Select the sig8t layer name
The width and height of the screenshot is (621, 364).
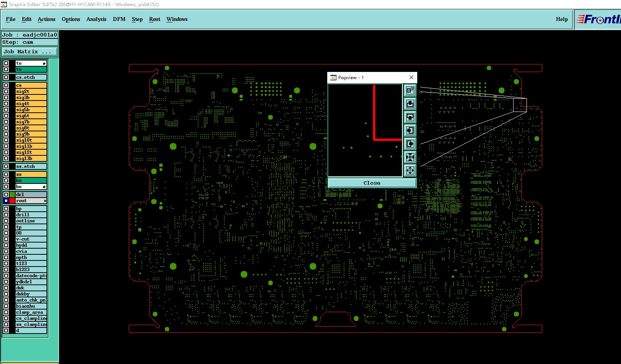[31, 128]
